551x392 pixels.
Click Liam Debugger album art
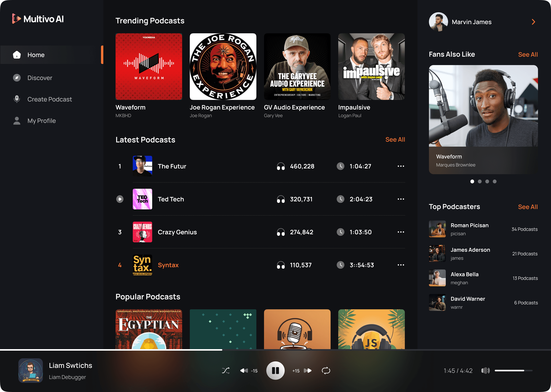[x=31, y=371]
